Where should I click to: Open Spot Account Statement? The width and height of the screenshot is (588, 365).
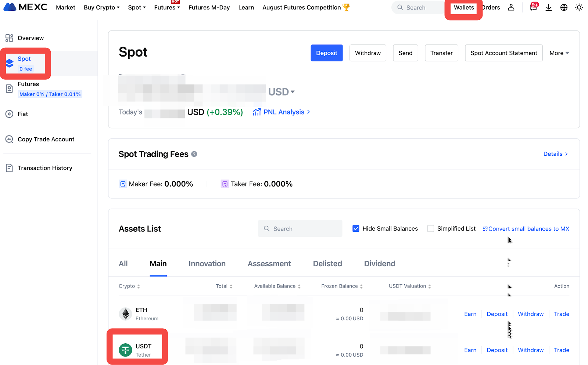504,53
